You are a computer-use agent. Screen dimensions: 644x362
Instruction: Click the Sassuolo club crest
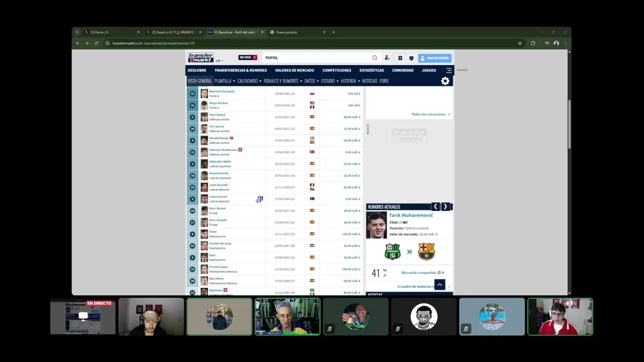pos(392,251)
